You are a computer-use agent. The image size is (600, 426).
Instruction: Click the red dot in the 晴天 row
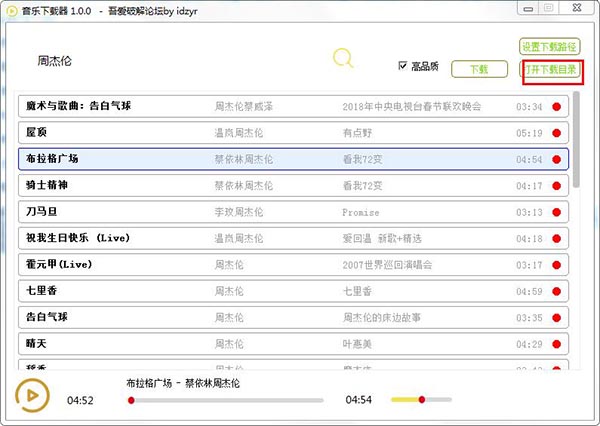click(556, 344)
